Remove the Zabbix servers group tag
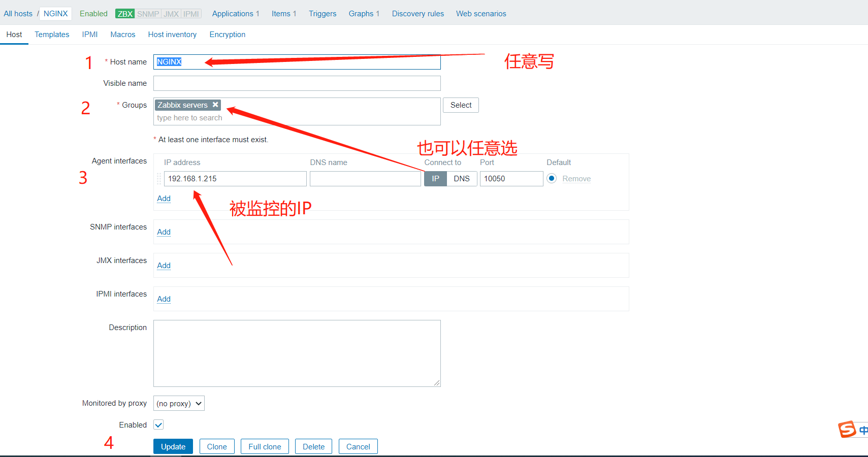 [x=215, y=105]
